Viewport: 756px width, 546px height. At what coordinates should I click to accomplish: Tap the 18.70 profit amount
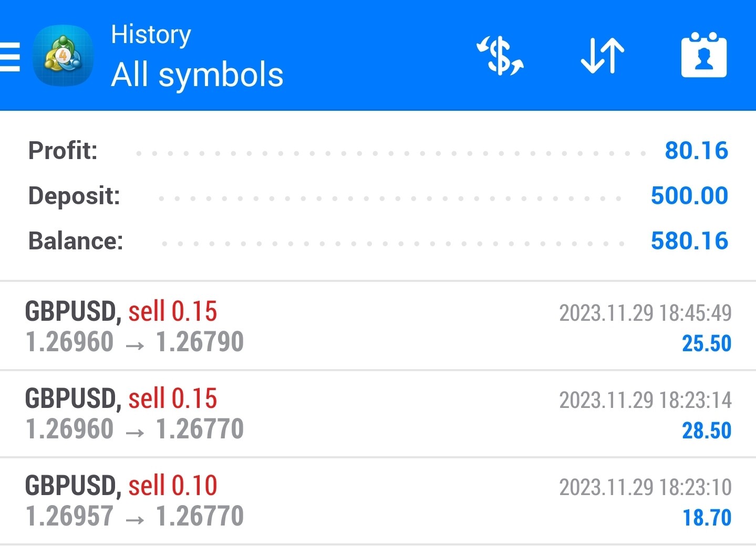click(706, 518)
